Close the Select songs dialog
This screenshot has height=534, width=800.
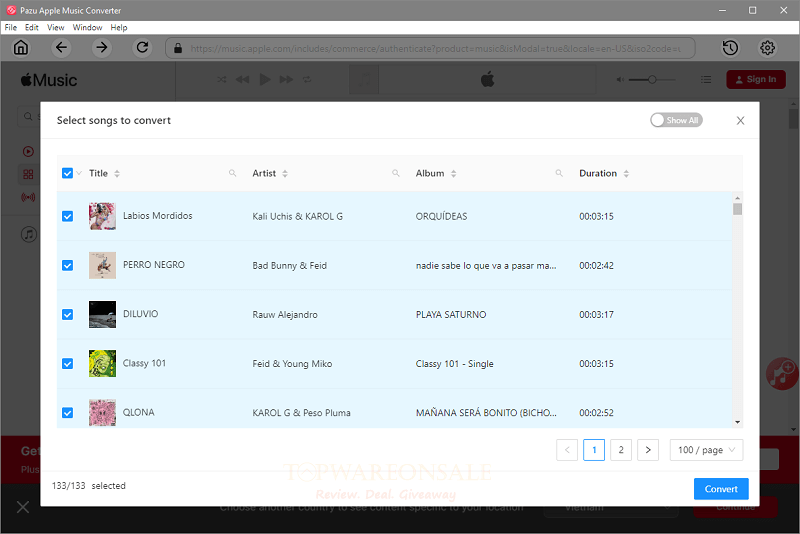click(740, 120)
